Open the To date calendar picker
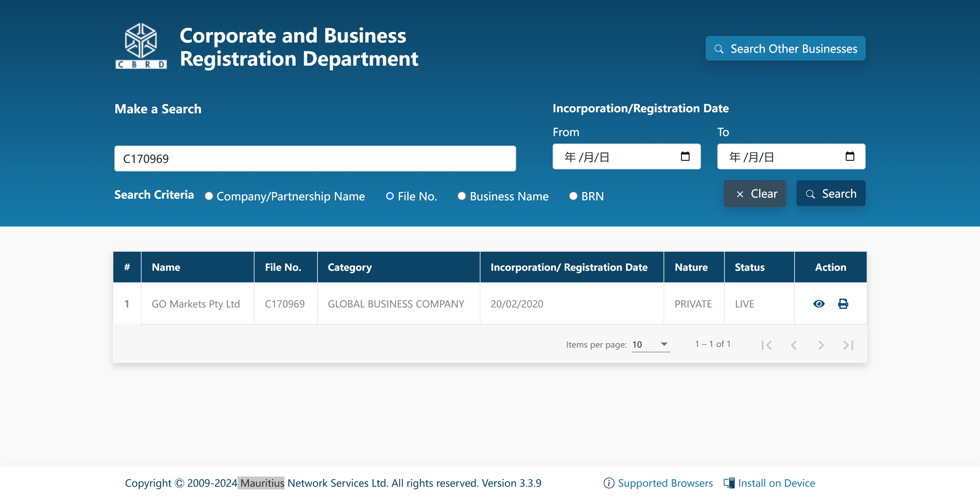This screenshot has width=980, height=500. [x=850, y=156]
